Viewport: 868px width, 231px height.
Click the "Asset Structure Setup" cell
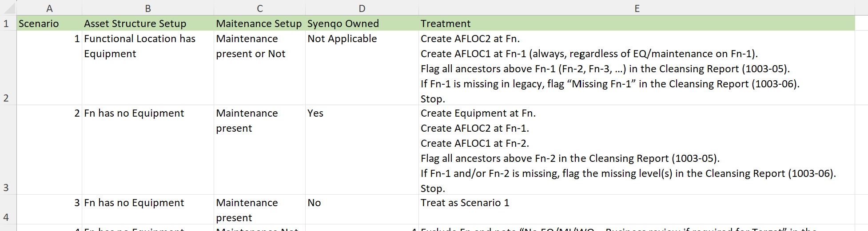point(148,23)
